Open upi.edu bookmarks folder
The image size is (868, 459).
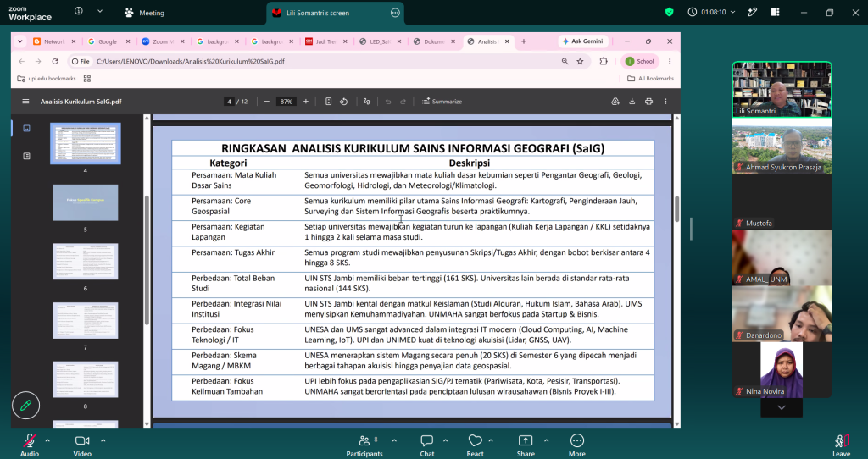point(47,79)
